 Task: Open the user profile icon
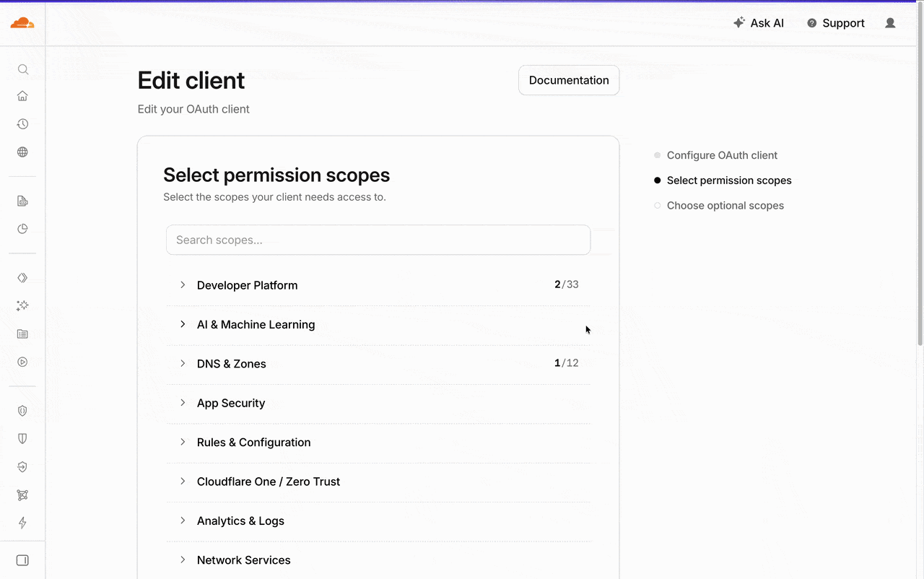pos(890,23)
